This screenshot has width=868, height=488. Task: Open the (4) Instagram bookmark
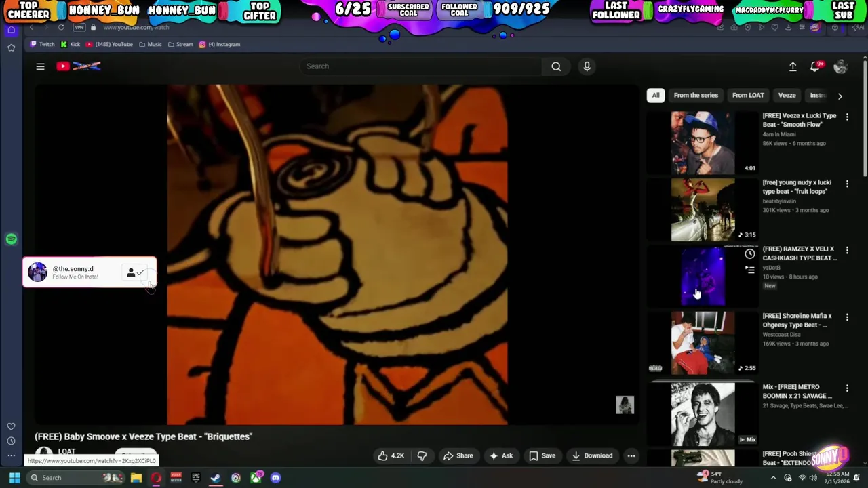pyautogui.click(x=220, y=45)
